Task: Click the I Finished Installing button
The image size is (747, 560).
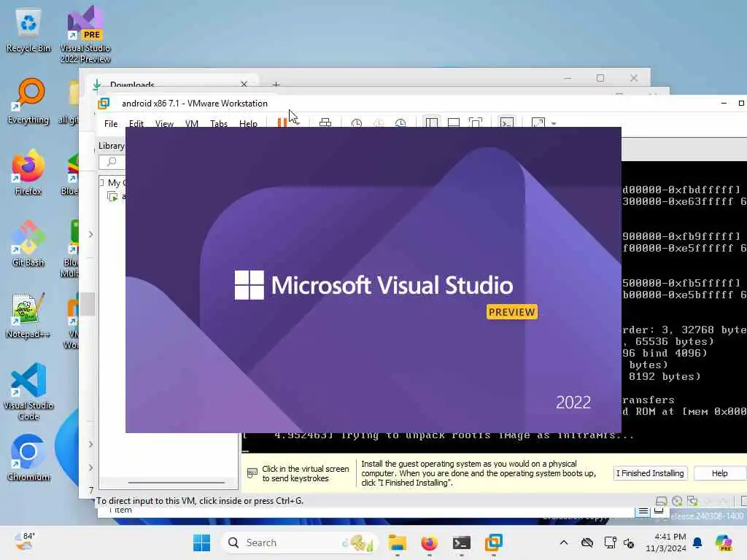Action: pos(650,473)
